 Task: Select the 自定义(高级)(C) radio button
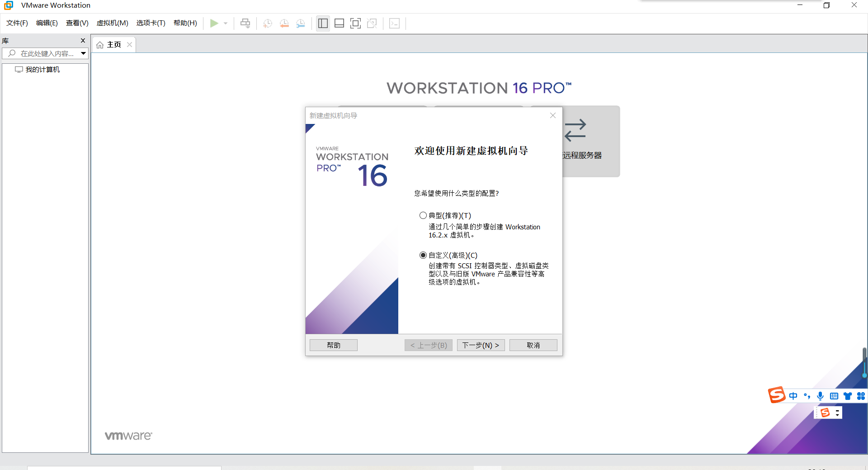coord(423,255)
